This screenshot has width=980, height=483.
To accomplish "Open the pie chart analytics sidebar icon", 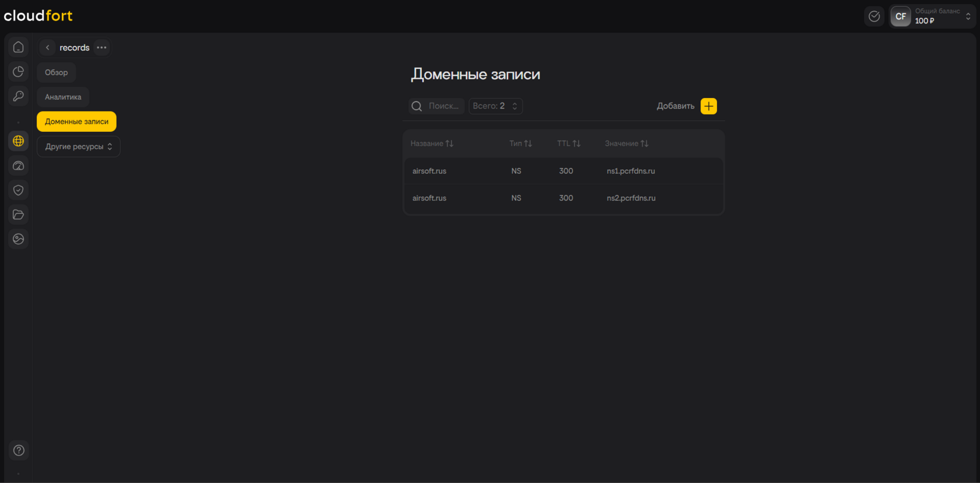I will tap(19, 72).
